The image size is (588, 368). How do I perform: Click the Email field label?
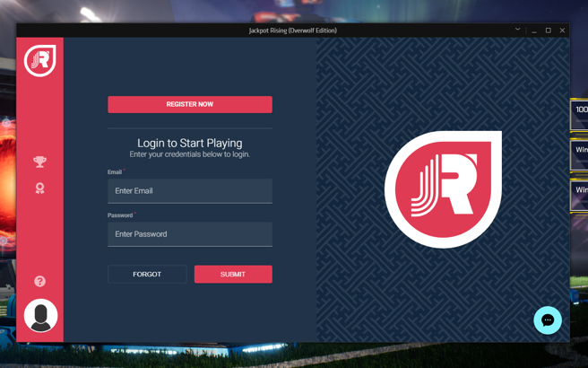[x=115, y=172]
